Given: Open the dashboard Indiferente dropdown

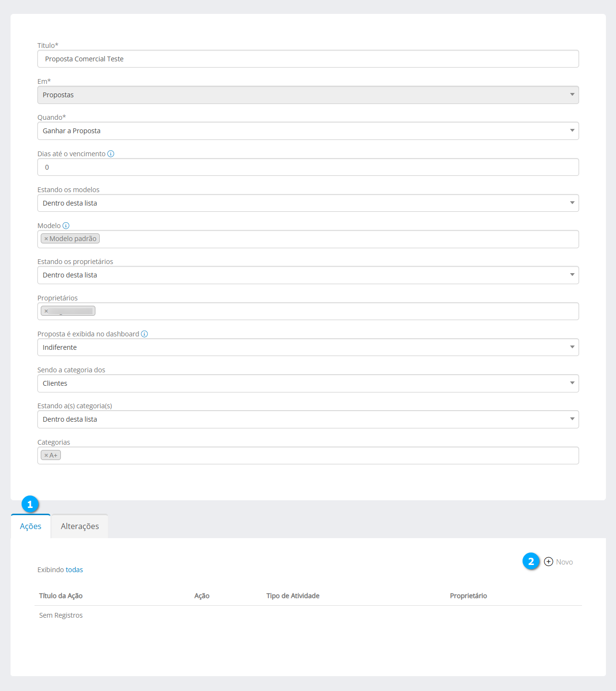Looking at the screenshot, I should pos(308,347).
